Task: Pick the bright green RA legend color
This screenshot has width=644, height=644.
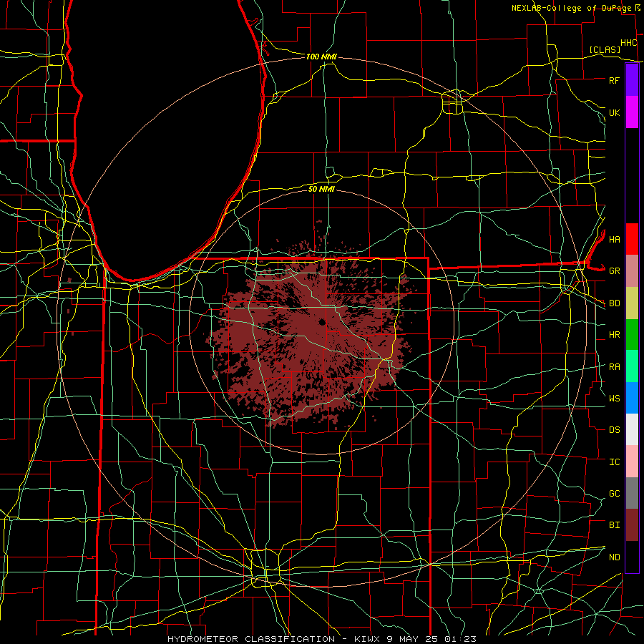Action: 632,366
